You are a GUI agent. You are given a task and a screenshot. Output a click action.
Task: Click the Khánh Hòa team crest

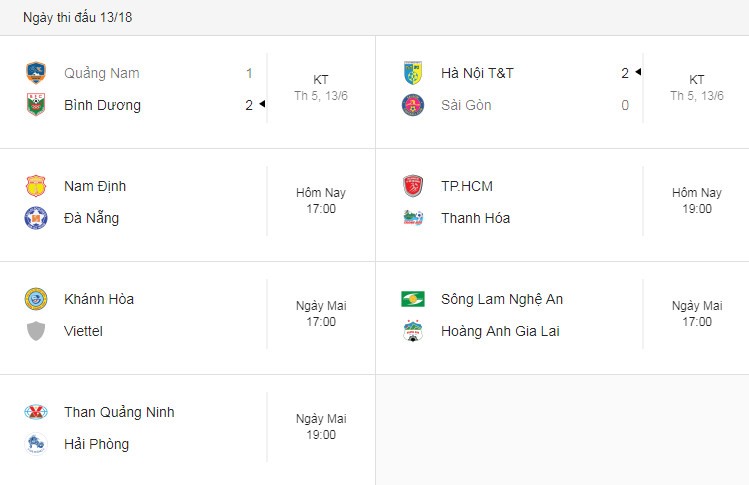36,299
